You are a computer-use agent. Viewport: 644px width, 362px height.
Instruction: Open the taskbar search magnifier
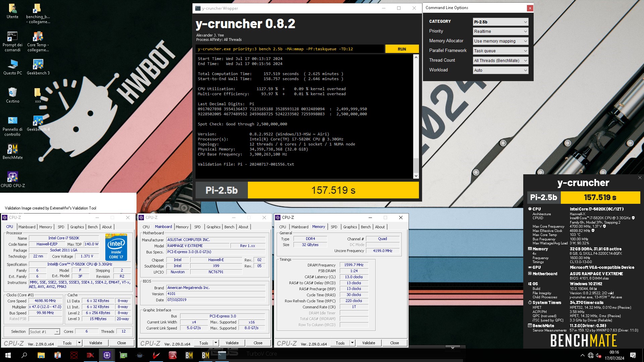click(x=24, y=355)
